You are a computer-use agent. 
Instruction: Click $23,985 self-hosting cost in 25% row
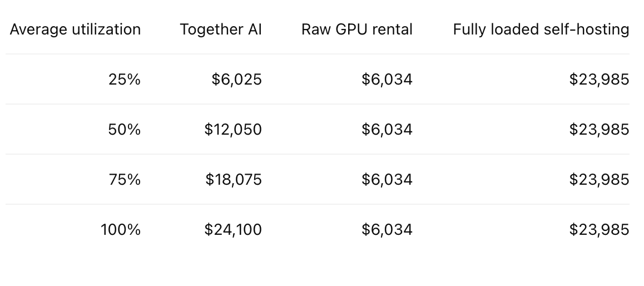[600, 80]
